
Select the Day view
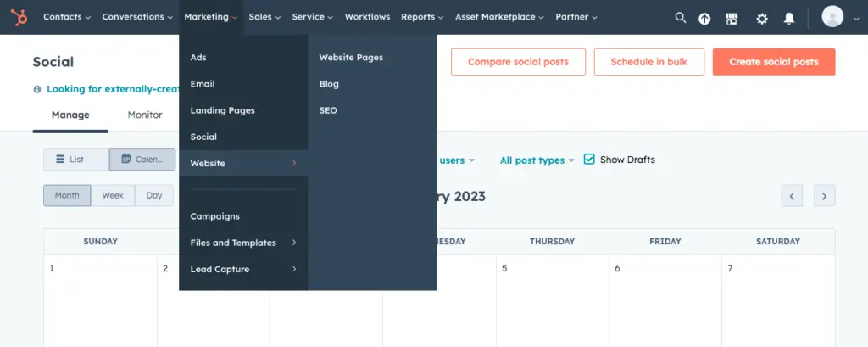tap(154, 195)
